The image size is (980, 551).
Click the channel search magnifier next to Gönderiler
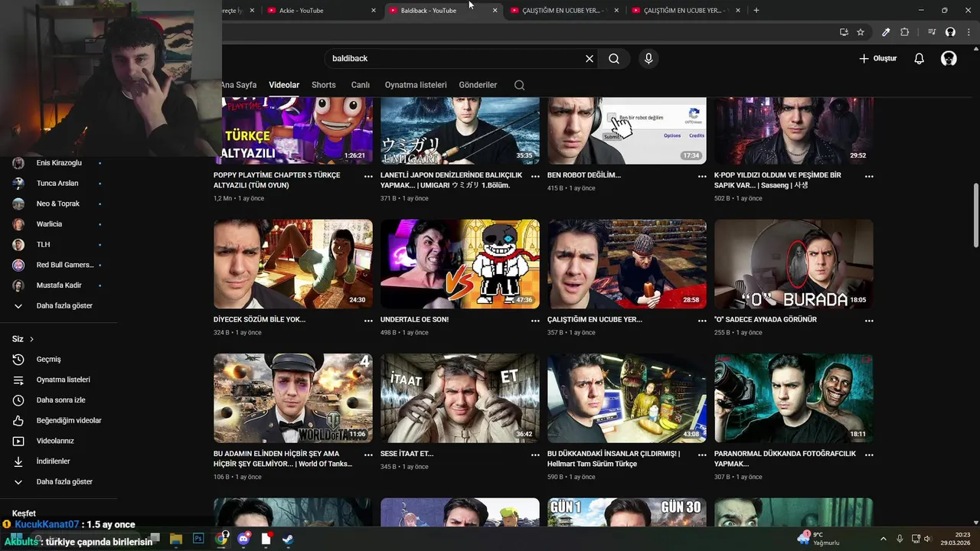[x=520, y=85]
